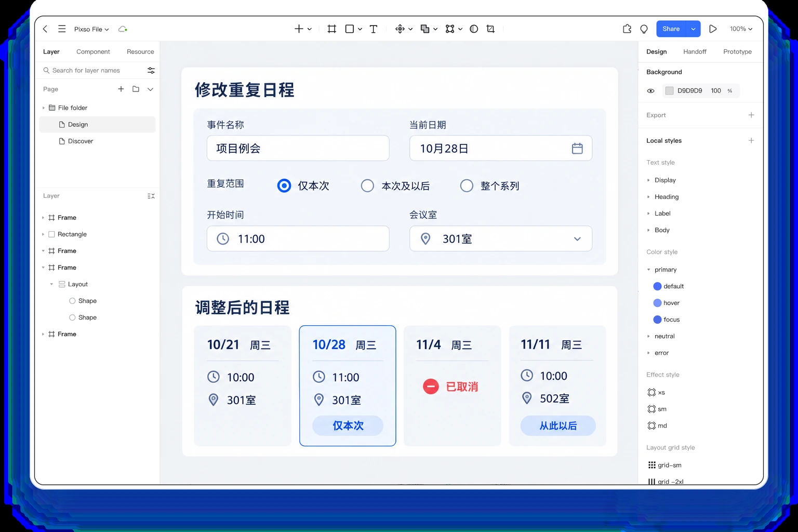Select the hover primary color style
Image resolution: width=798 pixels, height=532 pixels.
point(666,303)
